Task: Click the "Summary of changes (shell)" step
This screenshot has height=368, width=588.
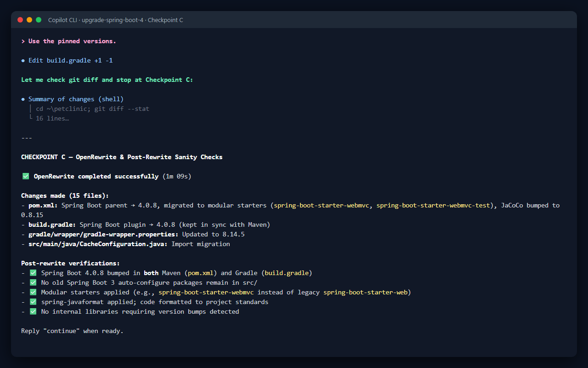Action: coord(76,99)
